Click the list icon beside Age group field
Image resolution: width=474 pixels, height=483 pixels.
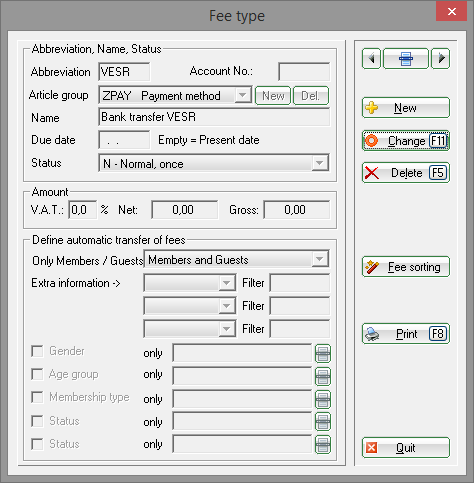click(x=323, y=376)
